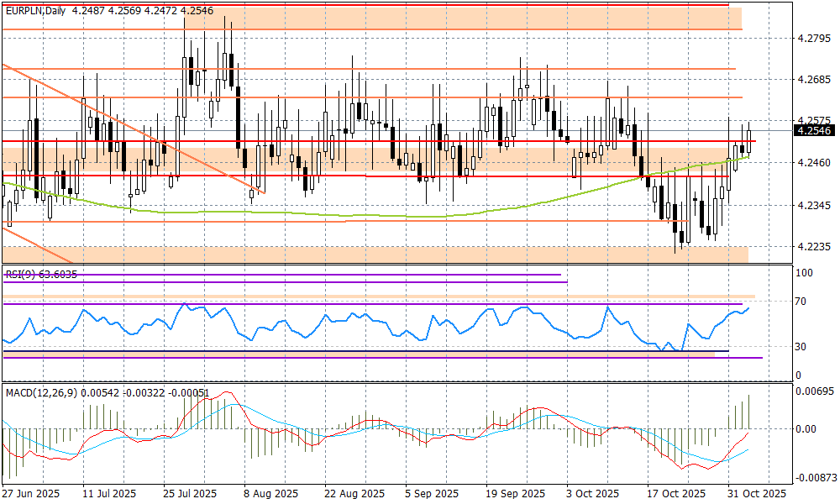This screenshot has height=504, width=840.
Task: Select the current price tag 4.2546
Action: click(x=813, y=130)
